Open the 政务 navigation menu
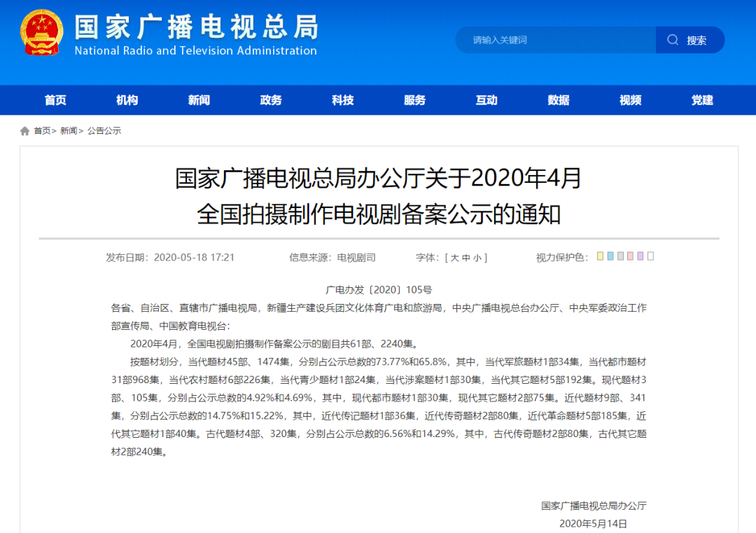 pos(270,100)
